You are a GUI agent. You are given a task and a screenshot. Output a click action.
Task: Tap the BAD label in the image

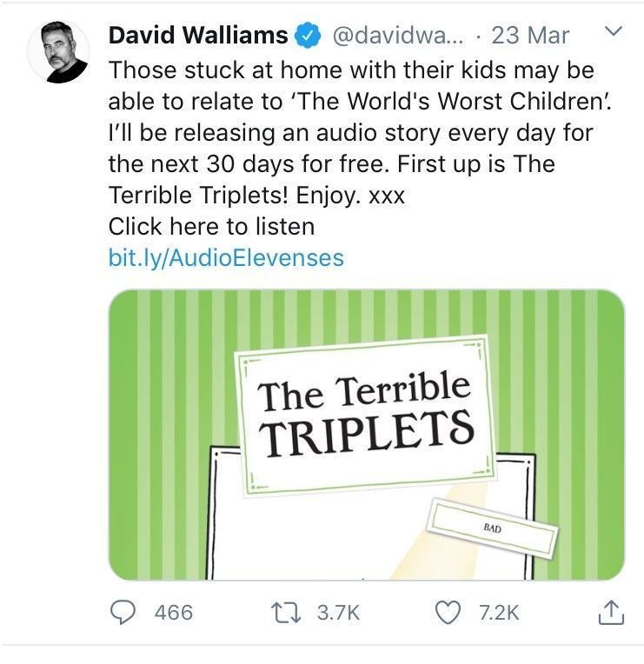coord(493,528)
